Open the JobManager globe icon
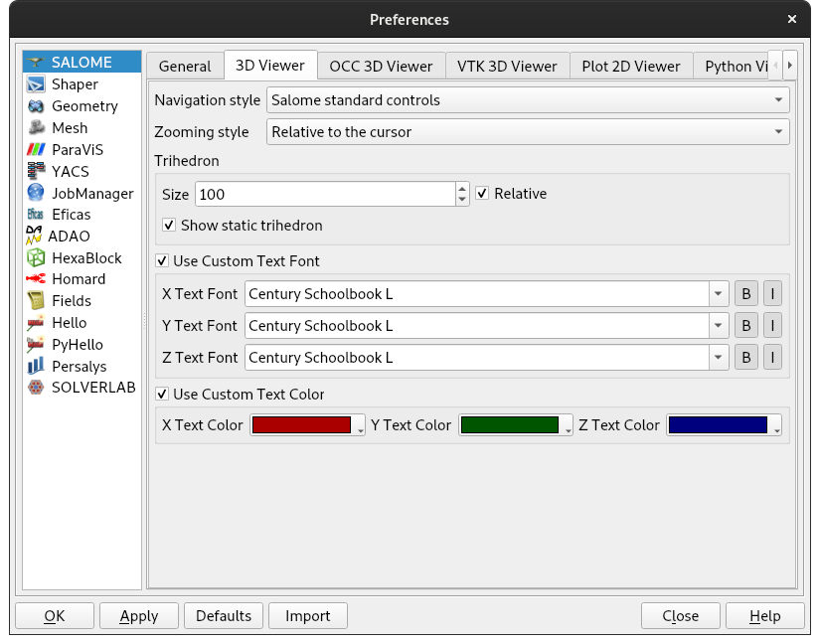820x644 pixels. pyautogui.click(x=36, y=193)
